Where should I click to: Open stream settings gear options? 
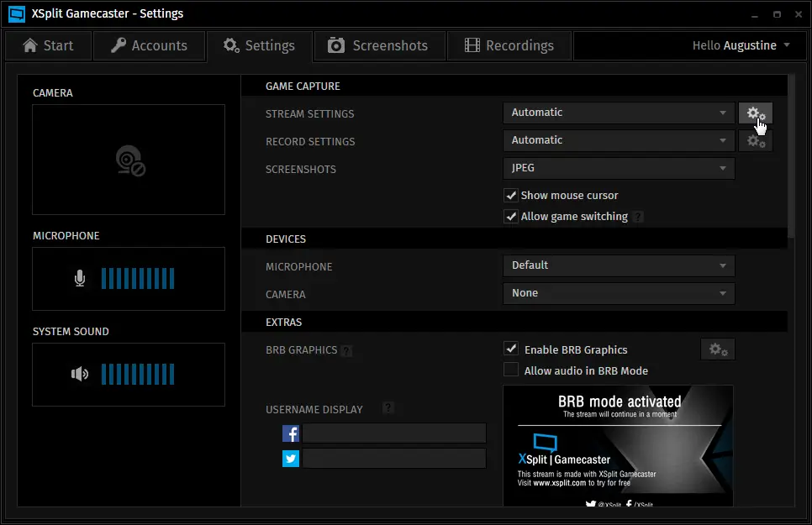tap(755, 113)
